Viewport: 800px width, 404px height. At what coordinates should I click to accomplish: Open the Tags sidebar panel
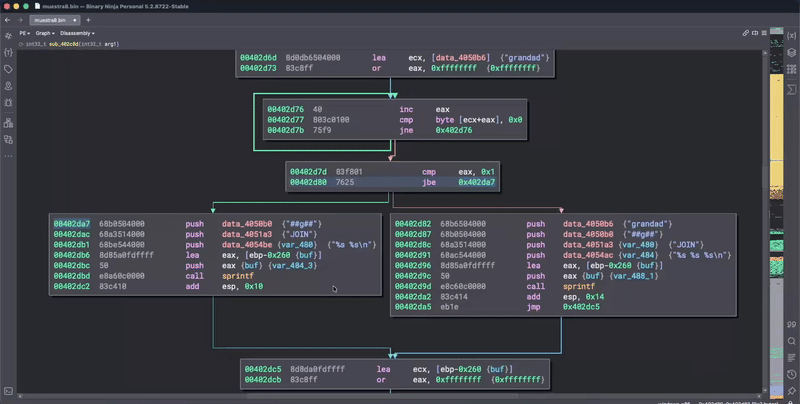click(8, 69)
